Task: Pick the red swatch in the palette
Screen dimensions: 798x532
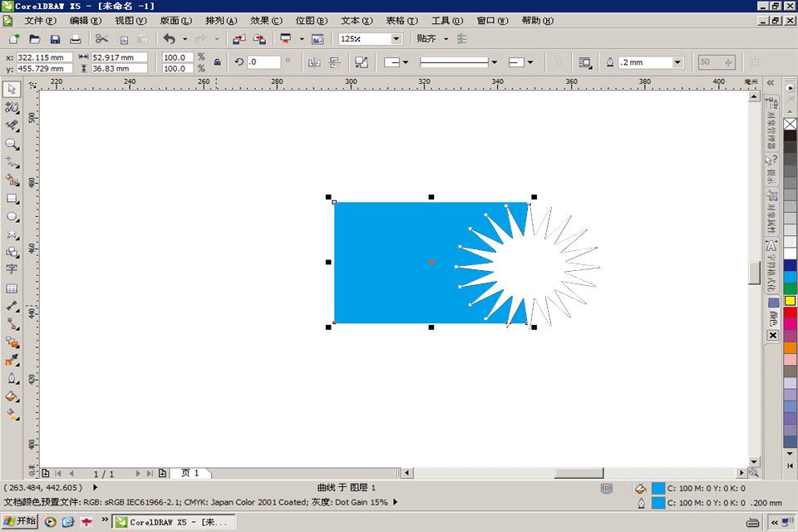Action: pos(790,313)
